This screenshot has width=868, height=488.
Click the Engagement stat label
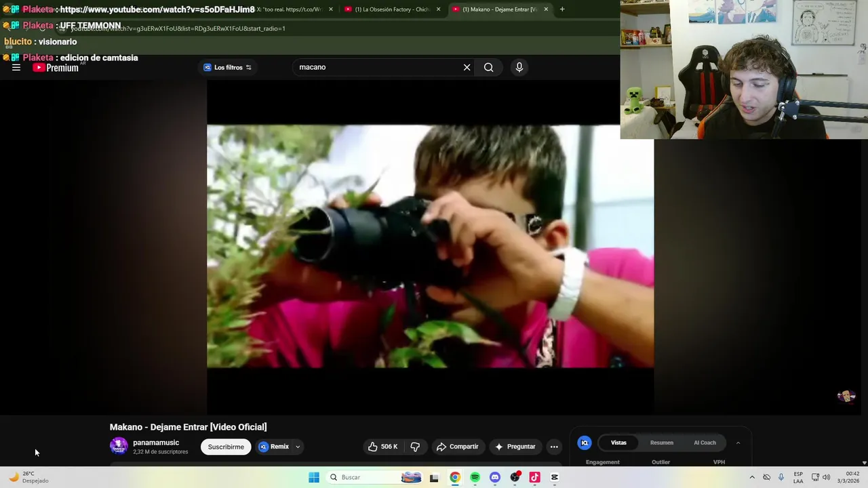603,462
